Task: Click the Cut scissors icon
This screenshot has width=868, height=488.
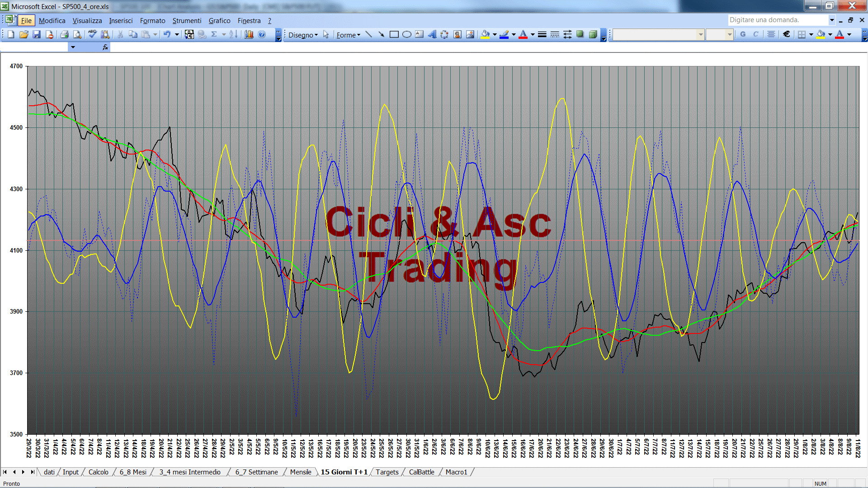Action: [120, 34]
